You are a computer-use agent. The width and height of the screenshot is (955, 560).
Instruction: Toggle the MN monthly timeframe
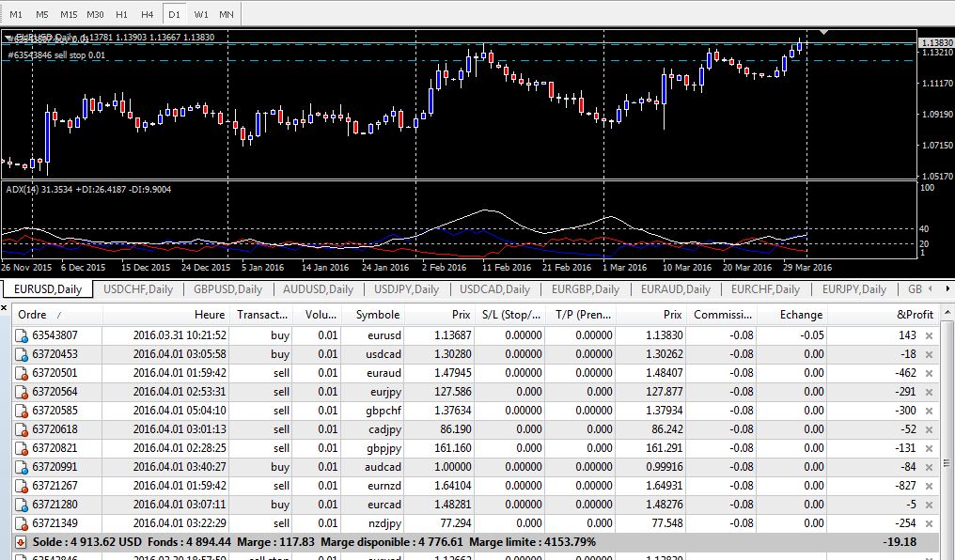pyautogui.click(x=227, y=15)
